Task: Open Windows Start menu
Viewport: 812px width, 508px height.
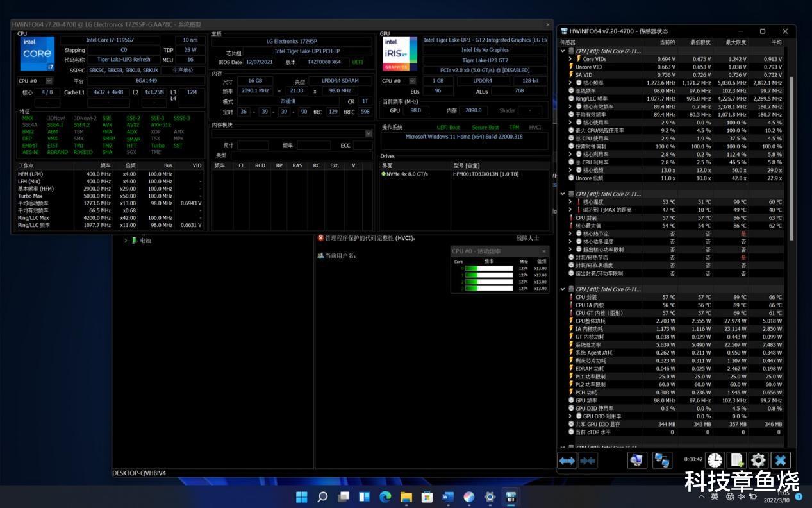Action: click(301, 497)
